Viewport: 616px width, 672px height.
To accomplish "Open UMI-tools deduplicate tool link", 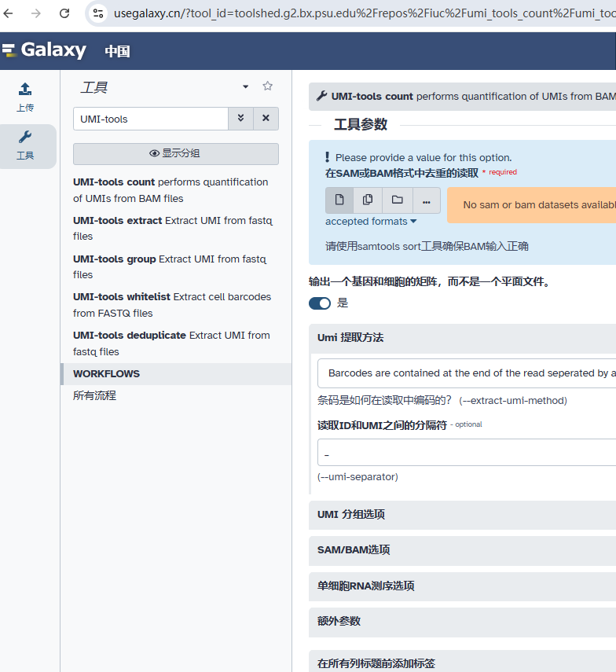I will [x=171, y=343].
